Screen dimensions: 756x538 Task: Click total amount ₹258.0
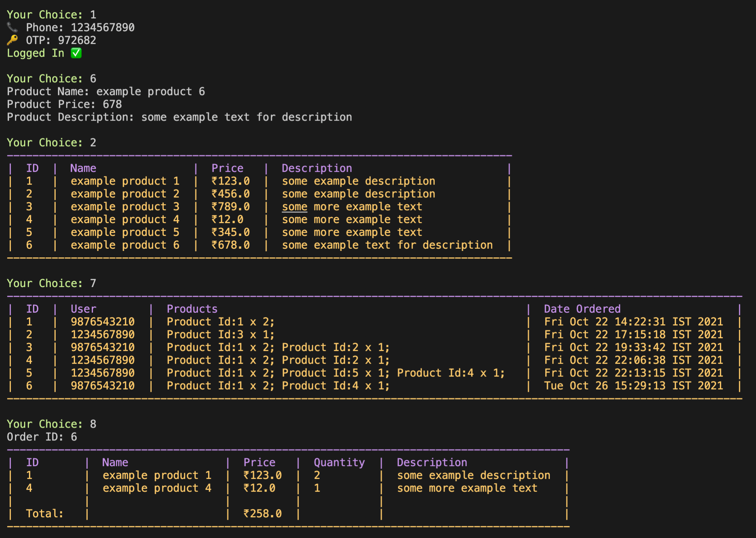click(262, 514)
